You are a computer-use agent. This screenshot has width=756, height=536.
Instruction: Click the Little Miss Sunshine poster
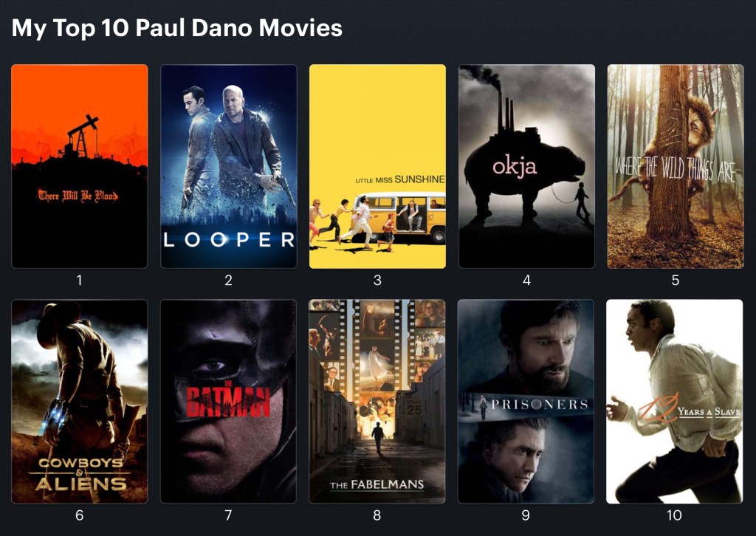(377, 166)
